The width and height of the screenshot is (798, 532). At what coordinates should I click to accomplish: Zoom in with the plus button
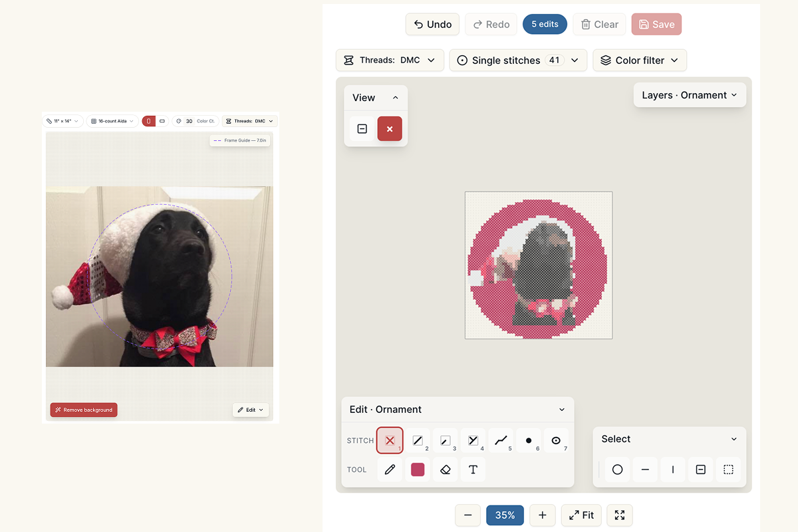[543, 515]
